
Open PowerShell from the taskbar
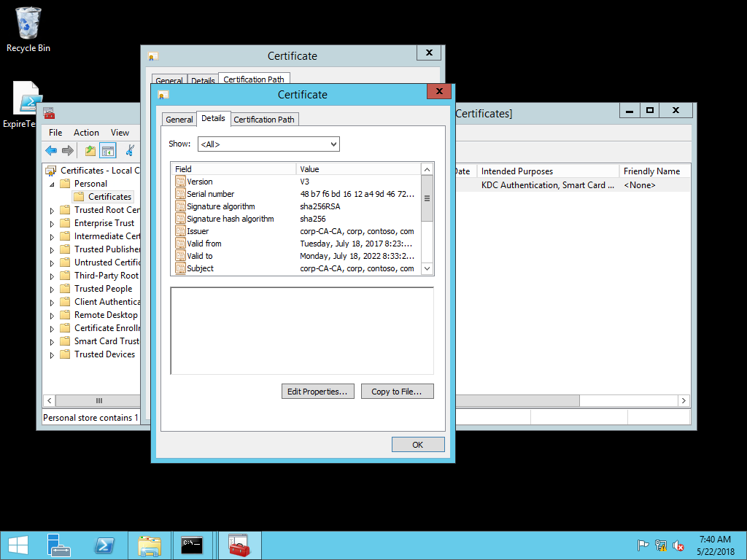[x=104, y=545]
